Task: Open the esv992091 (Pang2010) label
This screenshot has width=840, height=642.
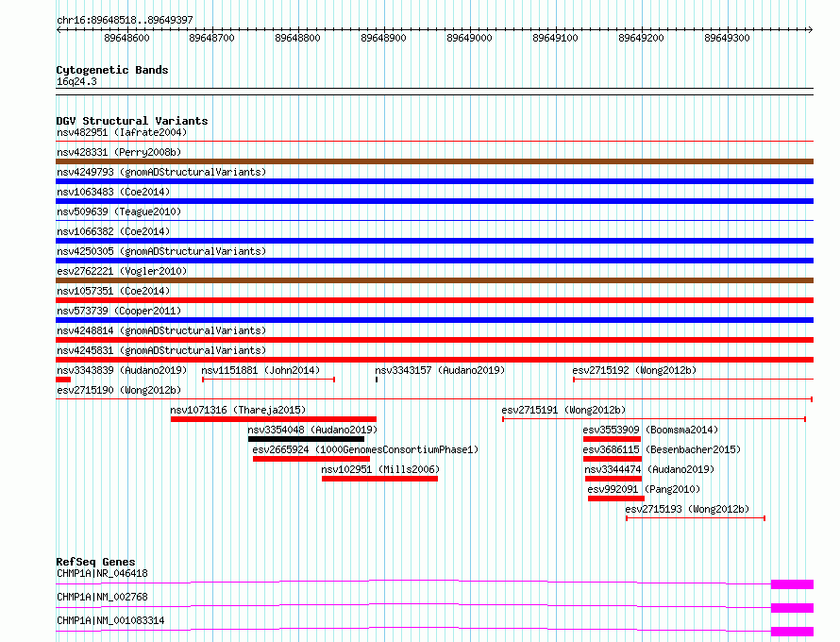Action: point(644,489)
